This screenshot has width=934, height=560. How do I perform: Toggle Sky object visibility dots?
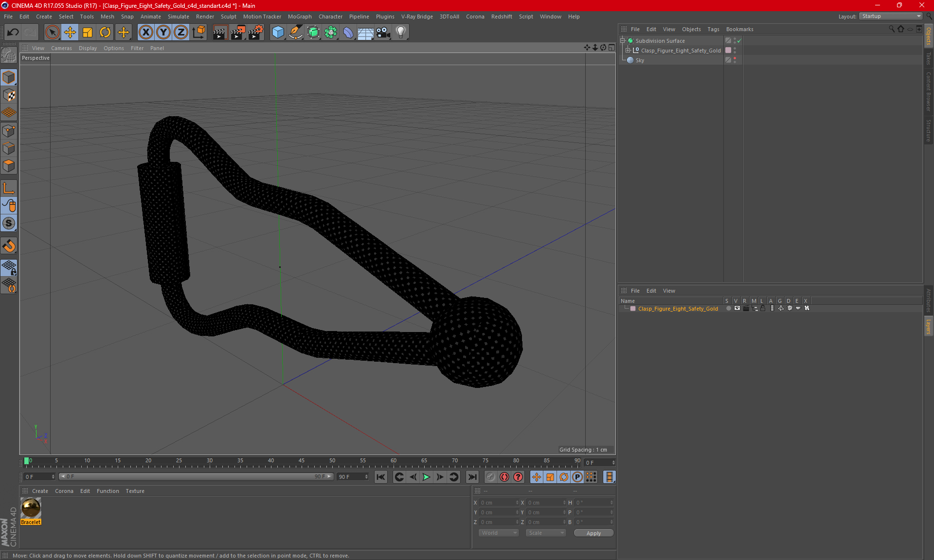click(735, 60)
